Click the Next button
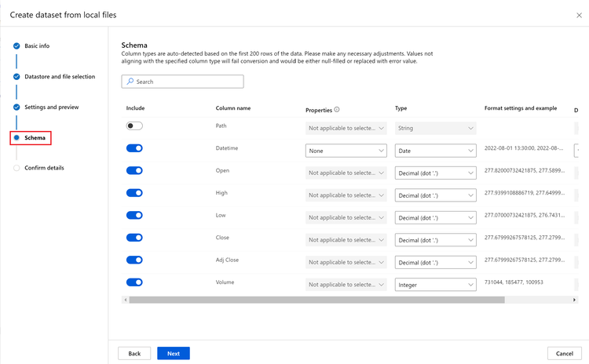This screenshot has height=364, width=589. [x=173, y=353]
